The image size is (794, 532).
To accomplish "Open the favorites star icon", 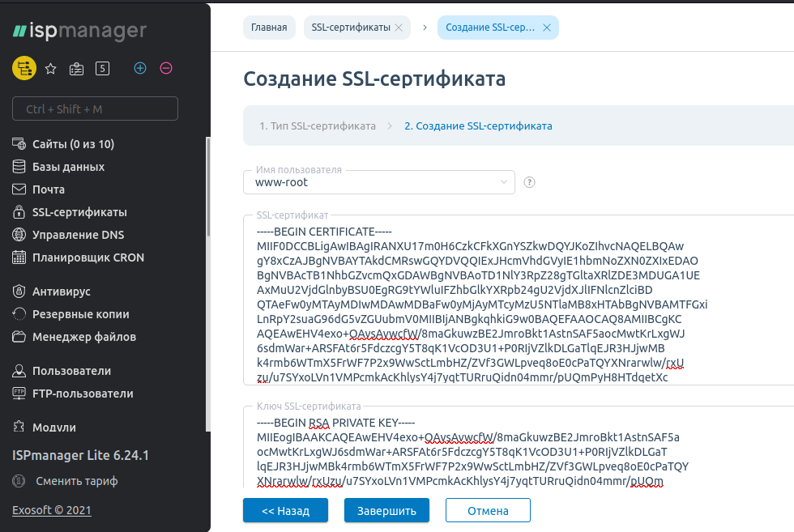I will [x=50, y=68].
